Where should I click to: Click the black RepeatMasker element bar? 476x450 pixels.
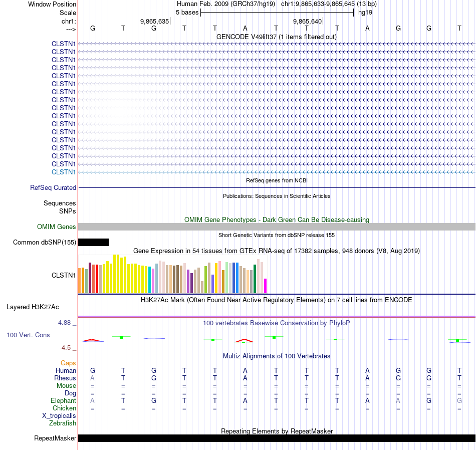277,438
